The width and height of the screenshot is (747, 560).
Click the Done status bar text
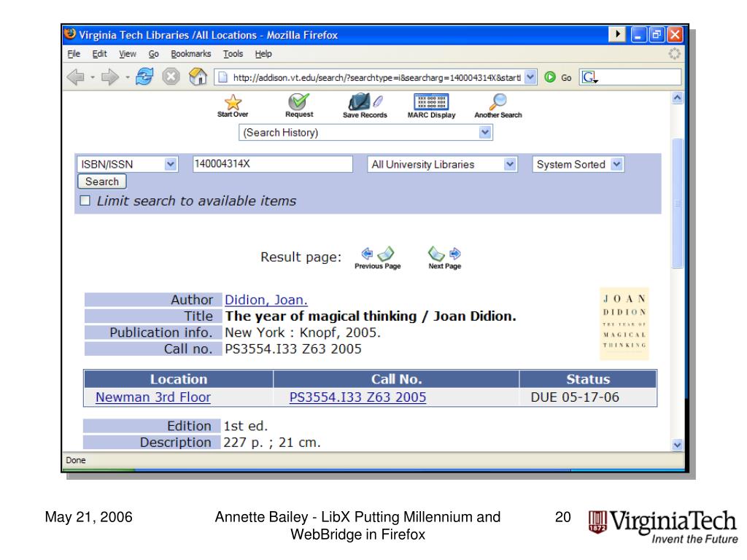[x=76, y=461]
